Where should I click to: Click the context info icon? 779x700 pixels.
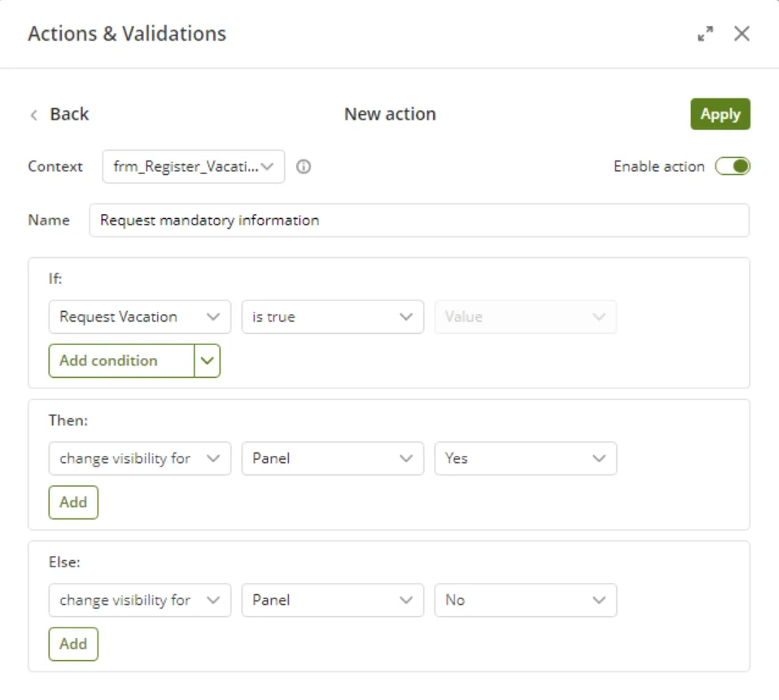[x=304, y=166]
